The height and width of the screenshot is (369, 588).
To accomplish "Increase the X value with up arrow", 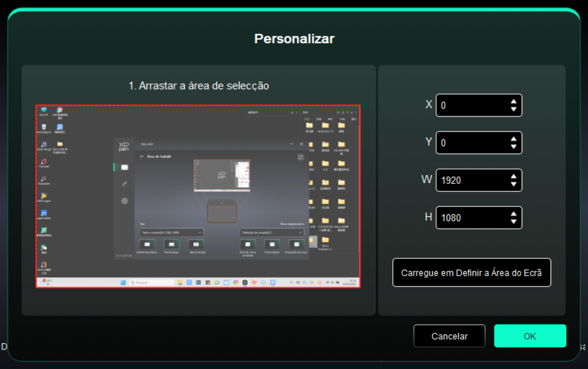I will coord(513,101).
